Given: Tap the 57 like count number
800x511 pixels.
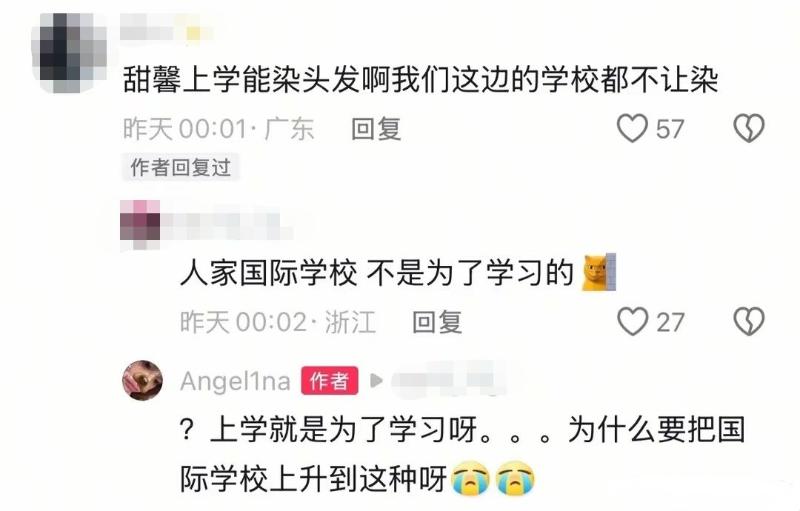Looking at the screenshot, I should click(669, 129).
